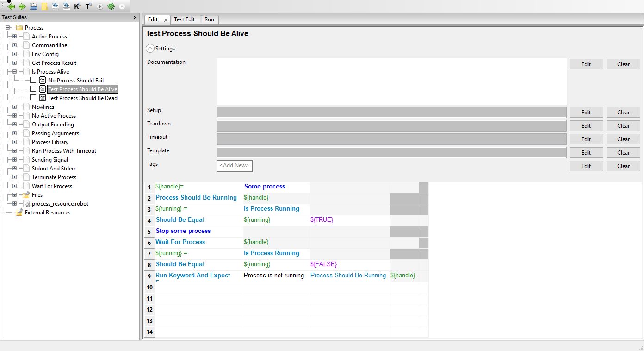
Task: Select 'Process is not running.' cell
Action: (276, 276)
